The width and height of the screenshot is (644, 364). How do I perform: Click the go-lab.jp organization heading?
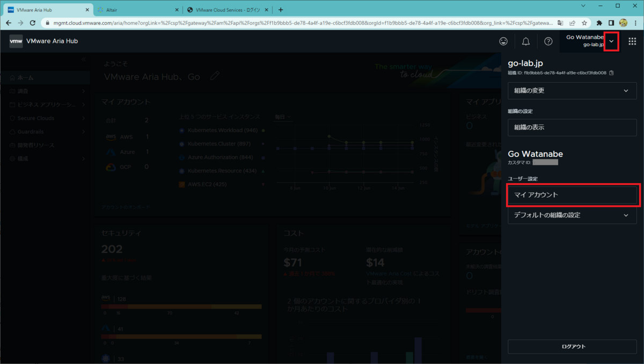pyautogui.click(x=525, y=63)
